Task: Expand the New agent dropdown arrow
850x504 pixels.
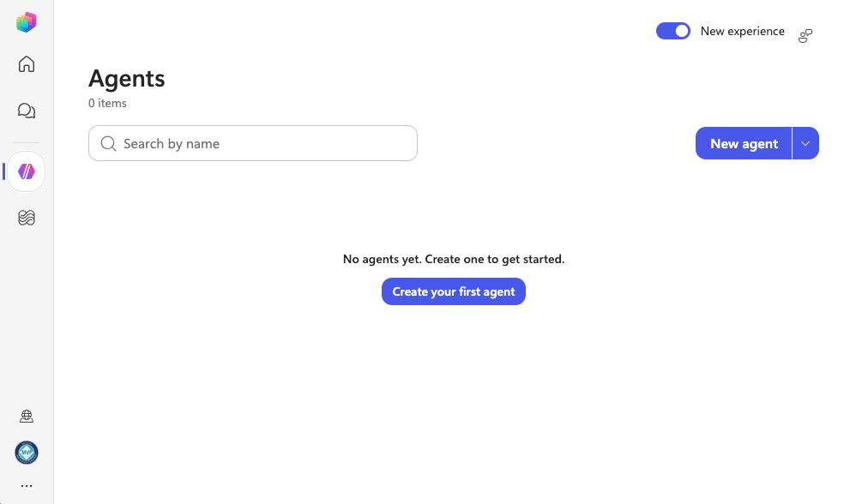Action: (805, 144)
